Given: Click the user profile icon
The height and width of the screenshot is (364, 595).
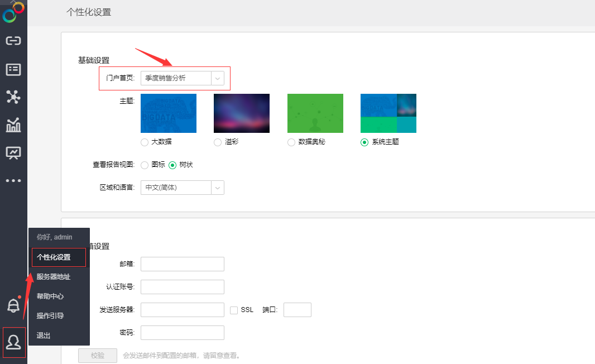Looking at the screenshot, I should [13, 342].
